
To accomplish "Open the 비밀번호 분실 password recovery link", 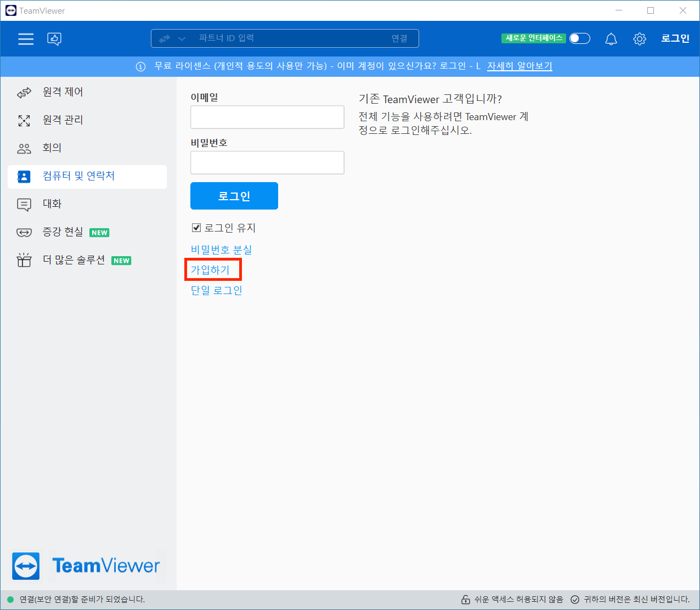I will click(221, 249).
